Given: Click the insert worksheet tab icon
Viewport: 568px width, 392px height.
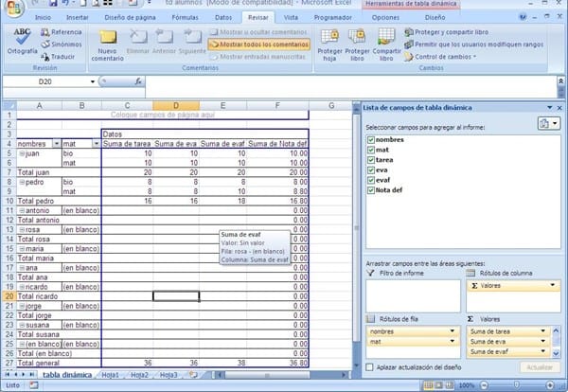Looking at the screenshot, I should [193, 375].
